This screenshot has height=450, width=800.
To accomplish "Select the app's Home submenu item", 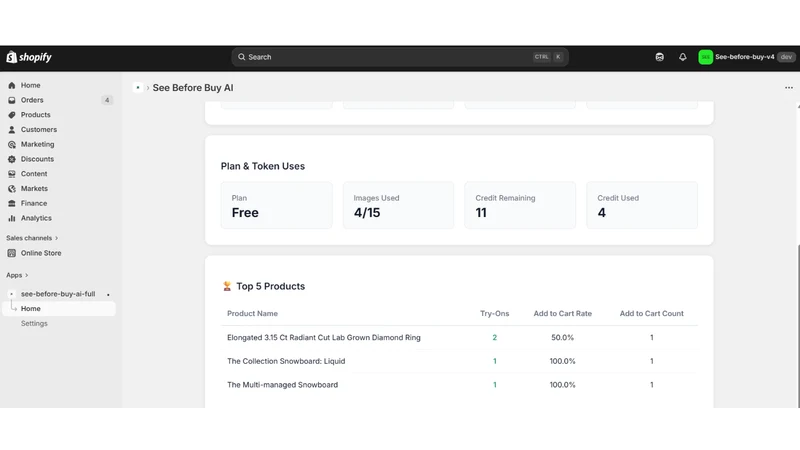I will [59, 309].
